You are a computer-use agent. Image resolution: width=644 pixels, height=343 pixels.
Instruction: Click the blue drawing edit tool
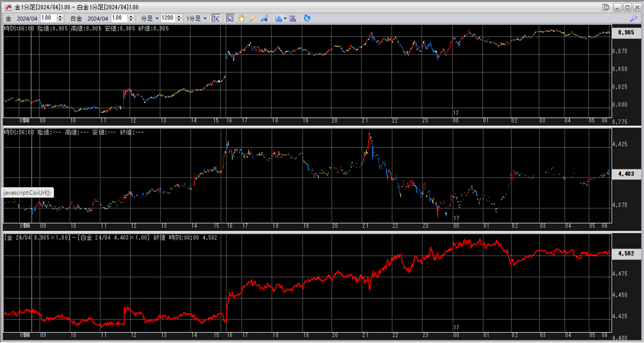[x=264, y=18]
